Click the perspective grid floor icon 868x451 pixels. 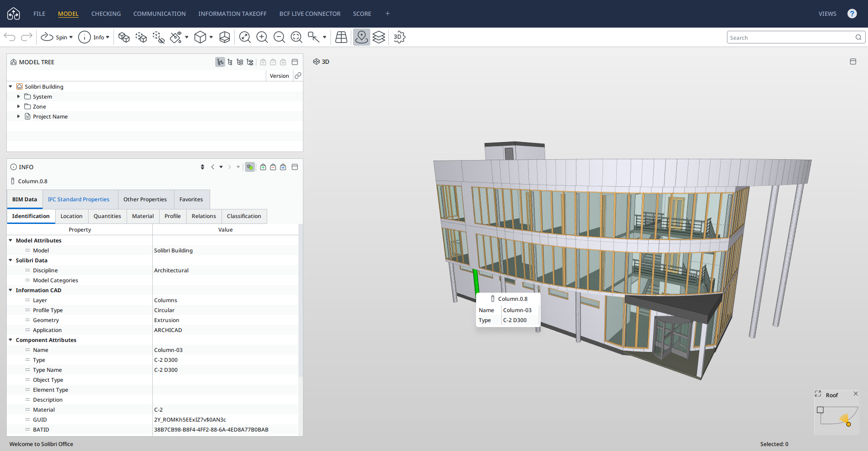coord(341,37)
